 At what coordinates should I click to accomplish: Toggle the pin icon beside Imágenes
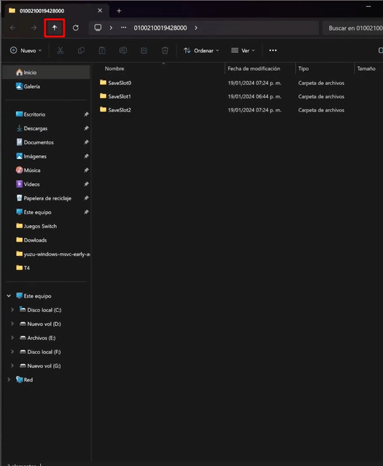(86, 156)
